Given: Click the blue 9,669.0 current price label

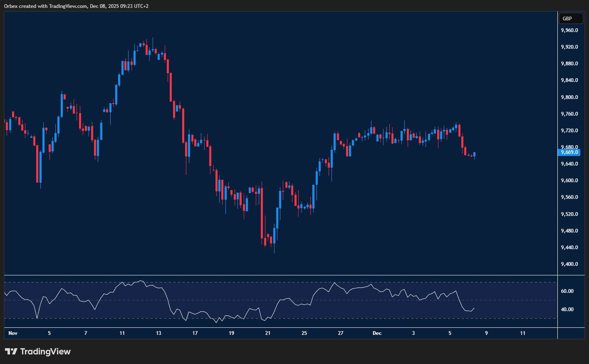Looking at the screenshot, I should pyautogui.click(x=568, y=152).
